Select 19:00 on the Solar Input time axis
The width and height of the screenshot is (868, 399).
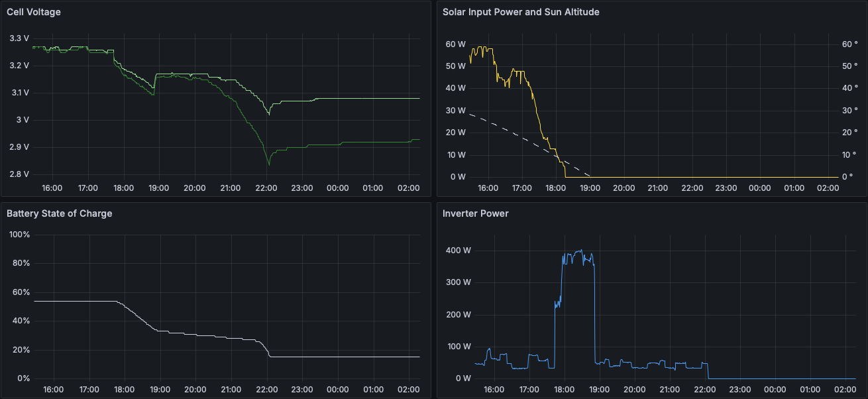(590, 188)
